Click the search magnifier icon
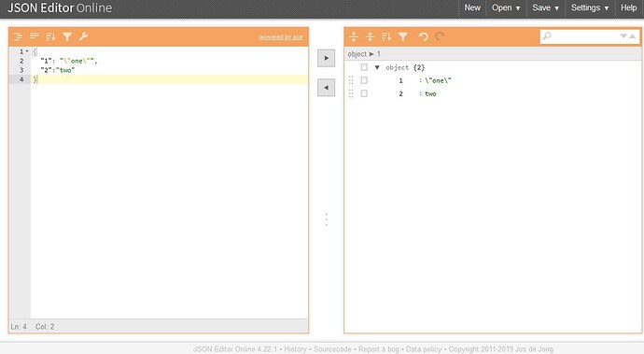 547,36
